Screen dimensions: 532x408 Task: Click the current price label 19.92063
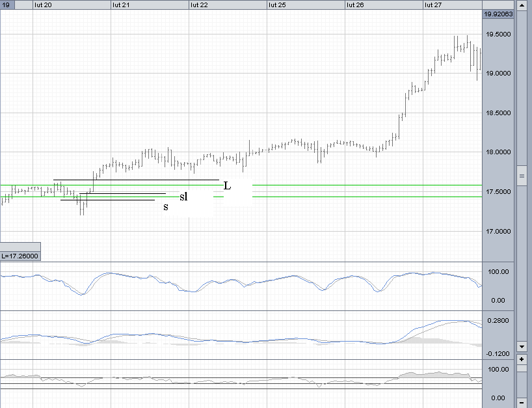(x=498, y=13)
